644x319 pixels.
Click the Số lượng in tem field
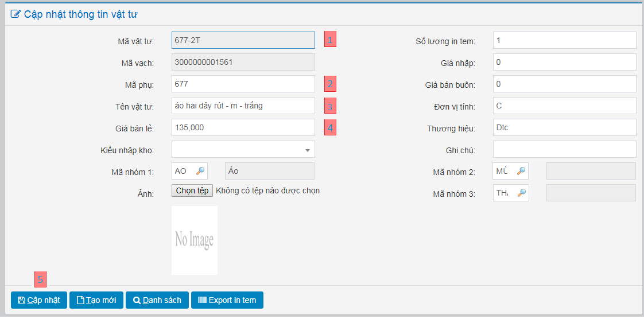pyautogui.click(x=564, y=40)
